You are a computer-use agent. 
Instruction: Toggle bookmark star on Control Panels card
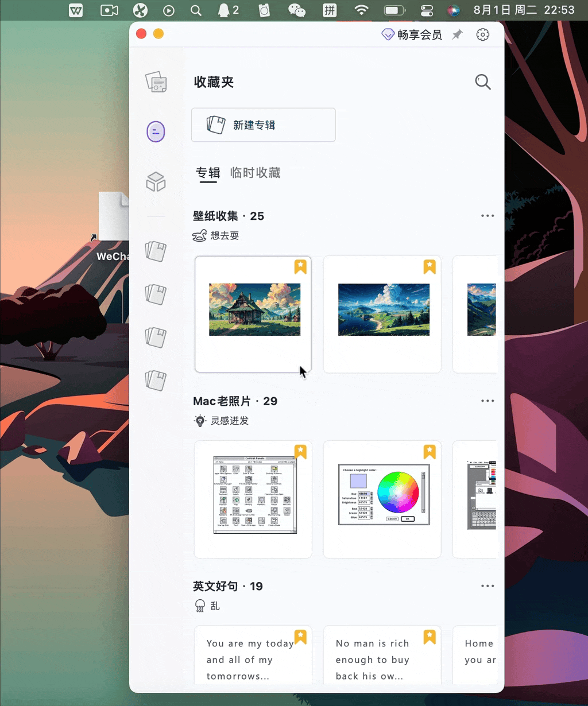coord(300,452)
